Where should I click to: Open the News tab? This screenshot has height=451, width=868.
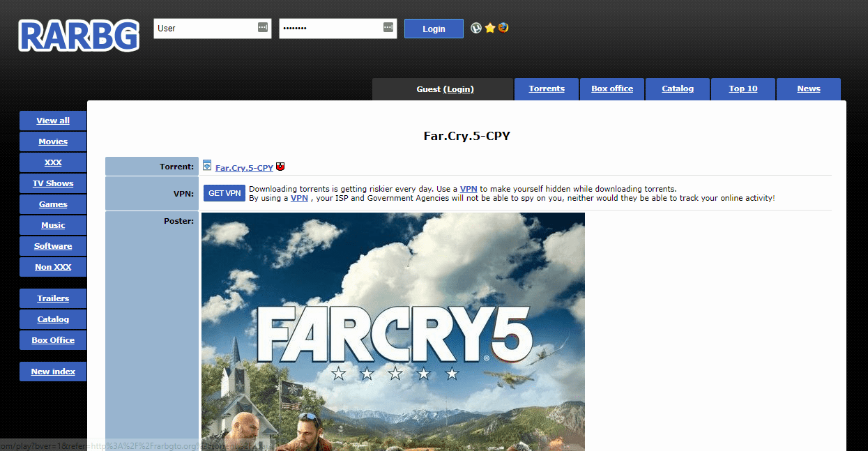(808, 89)
